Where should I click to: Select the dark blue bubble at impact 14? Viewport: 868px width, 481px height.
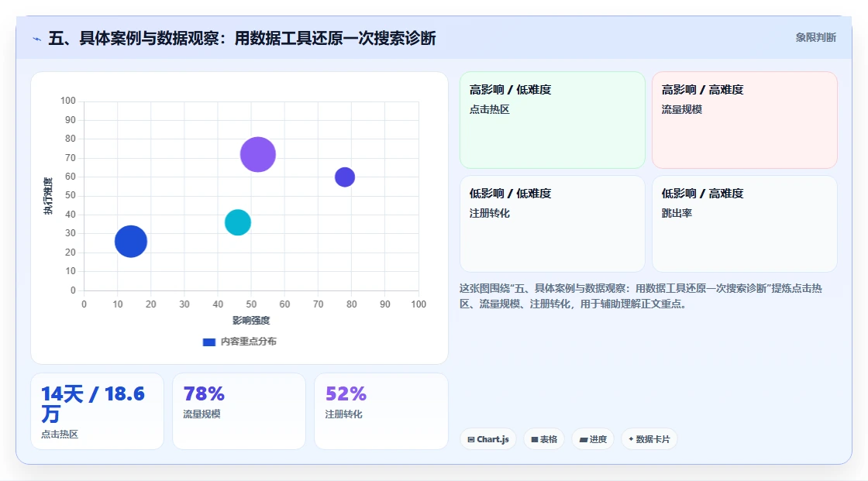pos(131,242)
